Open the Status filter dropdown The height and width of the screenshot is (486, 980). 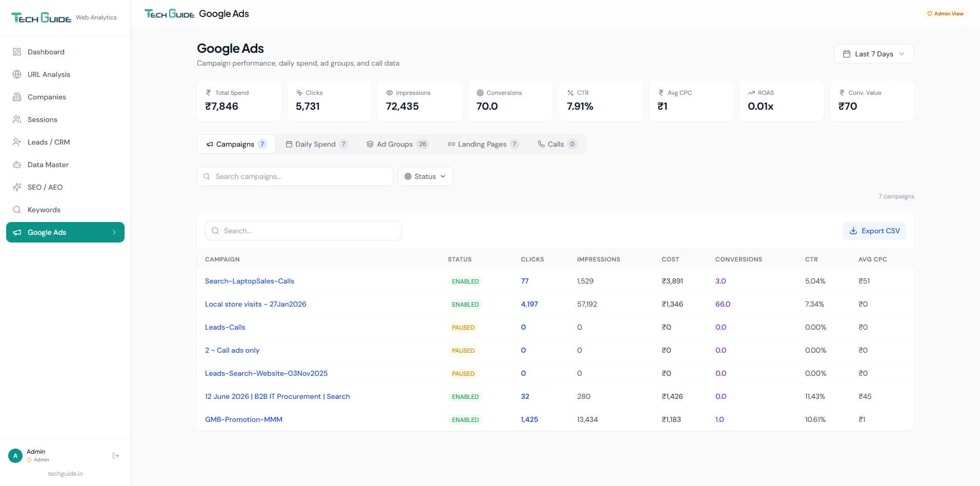click(425, 176)
